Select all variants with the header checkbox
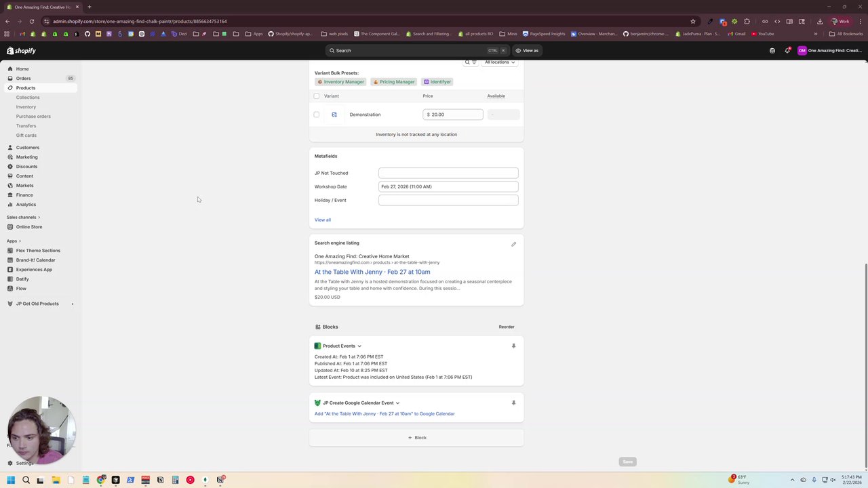Image resolution: width=868 pixels, height=488 pixels. point(316,96)
